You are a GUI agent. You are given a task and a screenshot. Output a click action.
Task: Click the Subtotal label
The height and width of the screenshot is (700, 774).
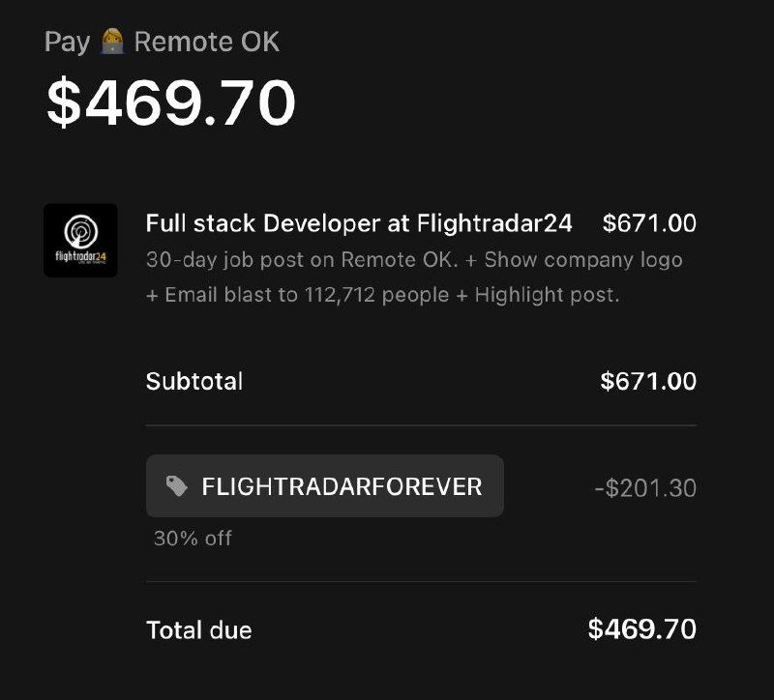(x=194, y=381)
